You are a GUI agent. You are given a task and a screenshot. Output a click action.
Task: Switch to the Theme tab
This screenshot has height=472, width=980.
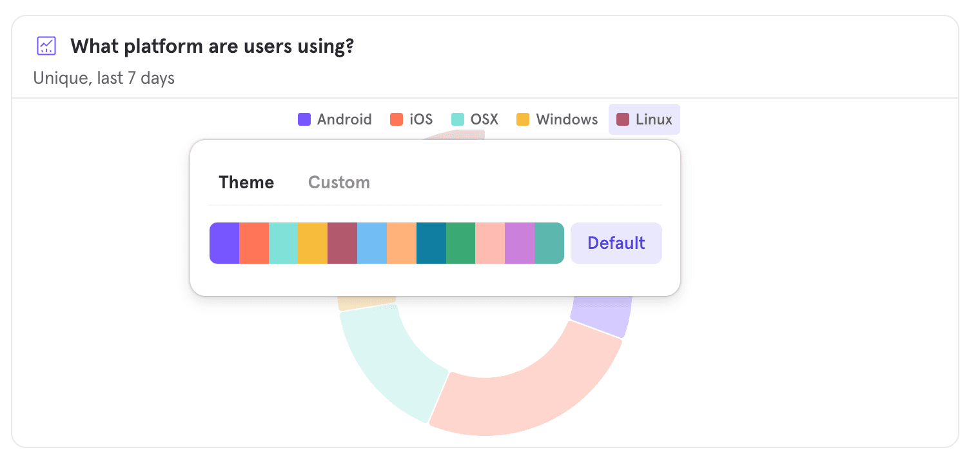246,182
